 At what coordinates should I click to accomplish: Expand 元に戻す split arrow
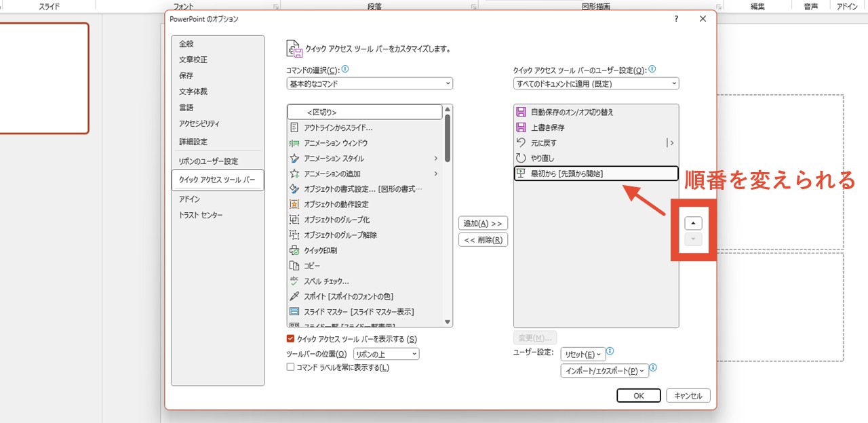(671, 143)
